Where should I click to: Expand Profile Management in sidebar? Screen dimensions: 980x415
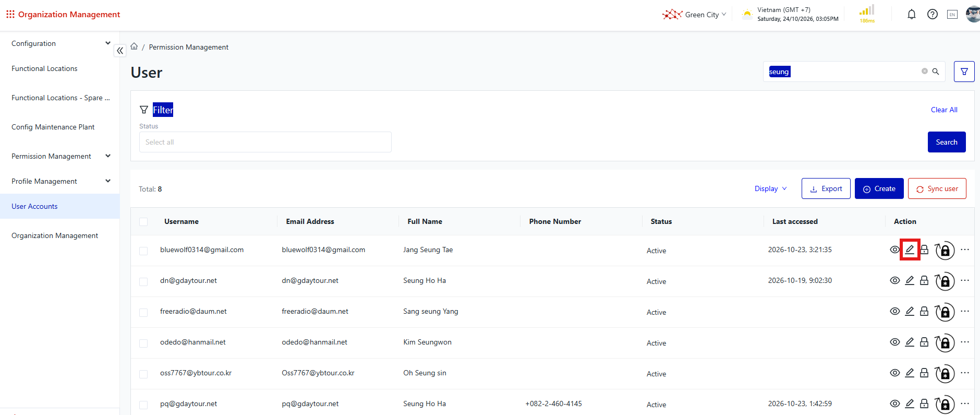(60, 181)
